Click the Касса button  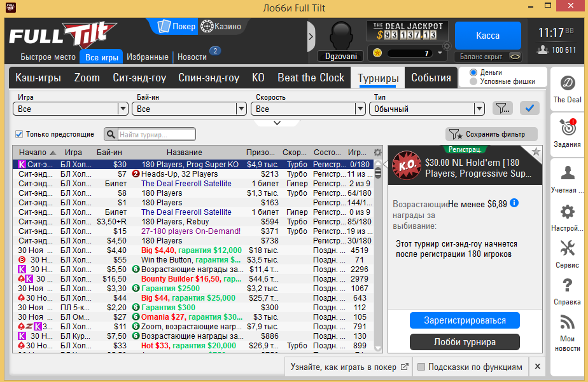tap(487, 36)
